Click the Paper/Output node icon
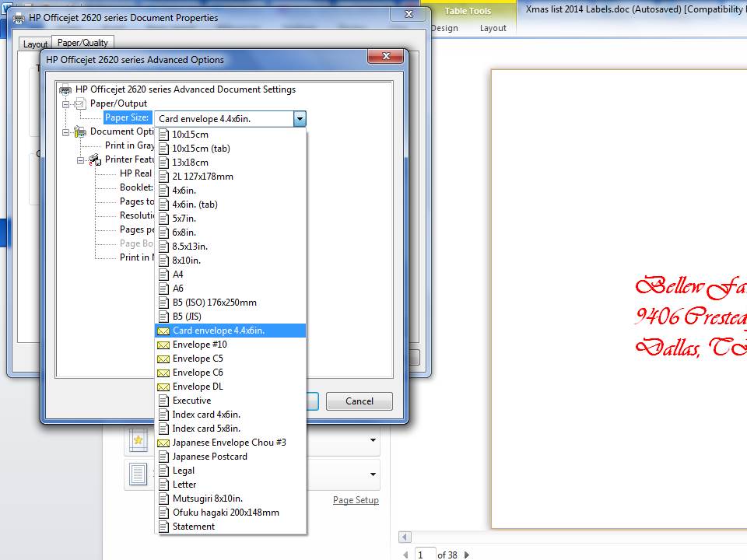 [x=80, y=103]
